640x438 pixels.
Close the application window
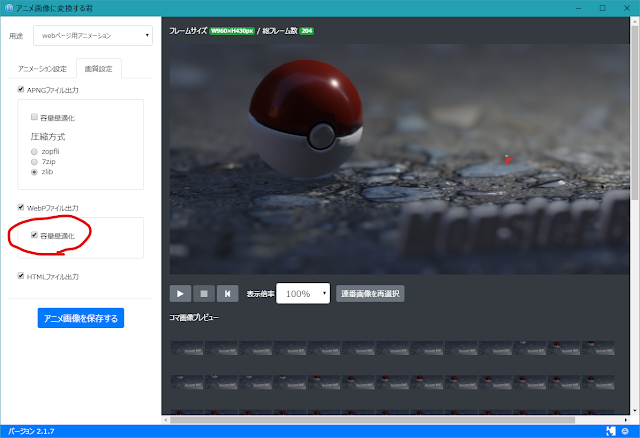pos(627,8)
